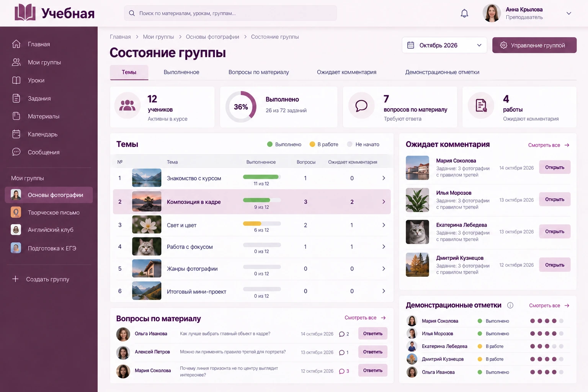
Task: Click the Главная home icon in sidebar
Action: (16, 44)
